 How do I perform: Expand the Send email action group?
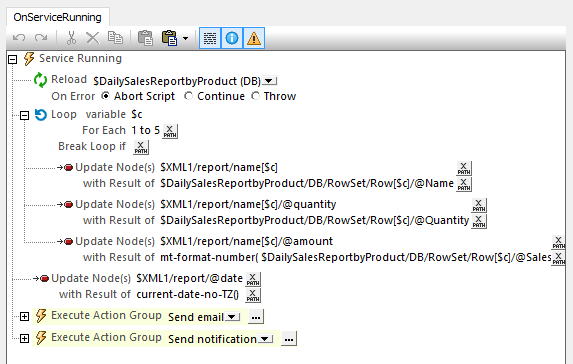[24, 316]
